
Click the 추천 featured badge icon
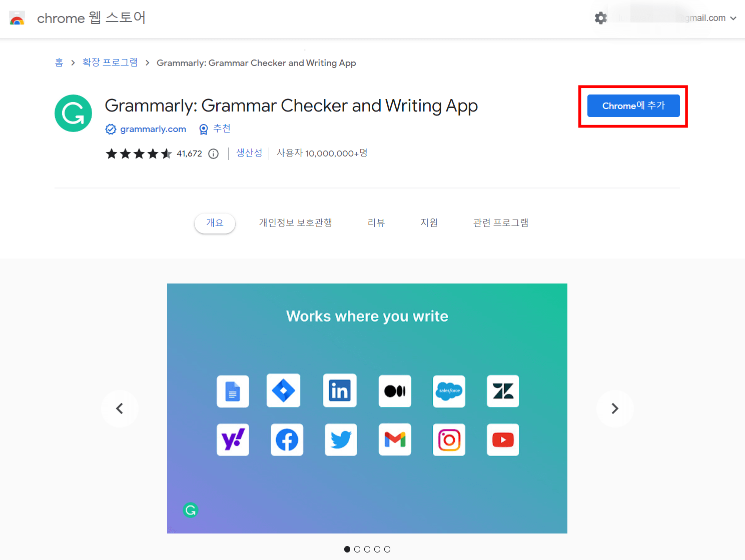pyautogui.click(x=203, y=128)
